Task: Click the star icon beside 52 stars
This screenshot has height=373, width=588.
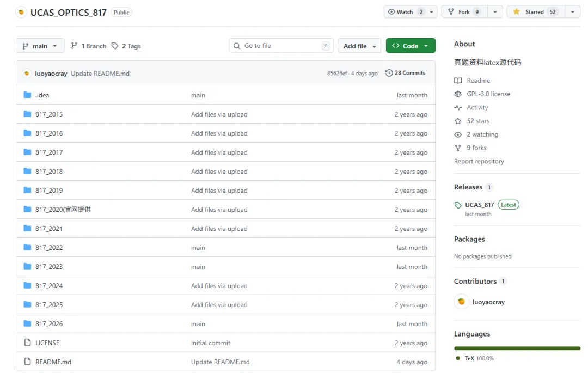Action: 458,121
